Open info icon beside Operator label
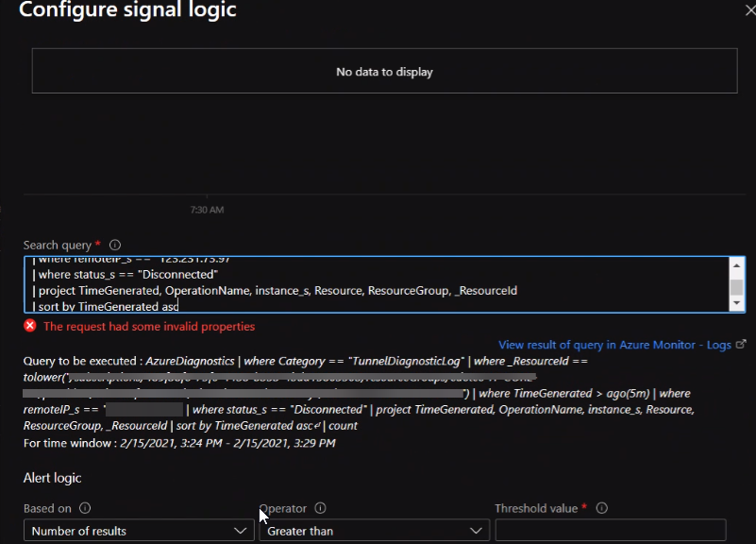This screenshot has width=756, height=544. [320, 508]
